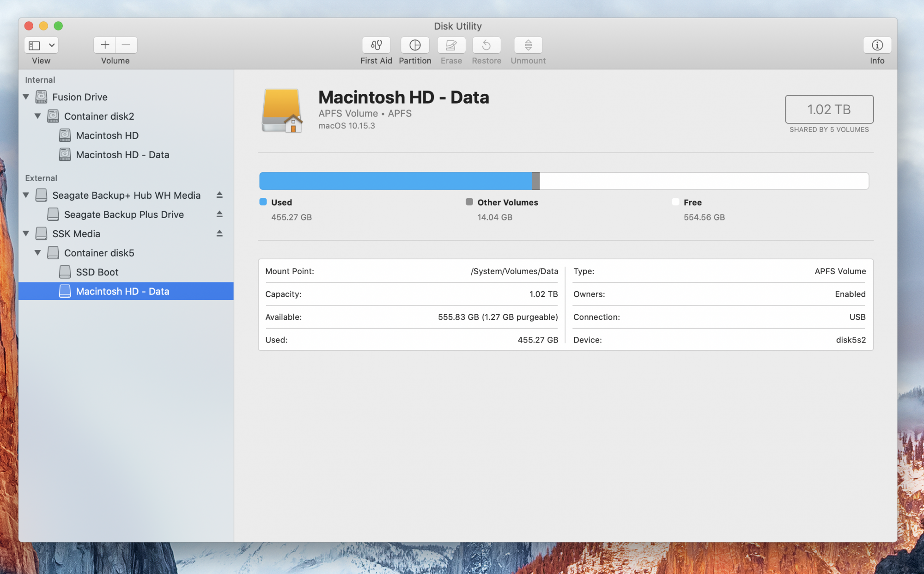Click the Erase toolbar icon

pos(451,45)
